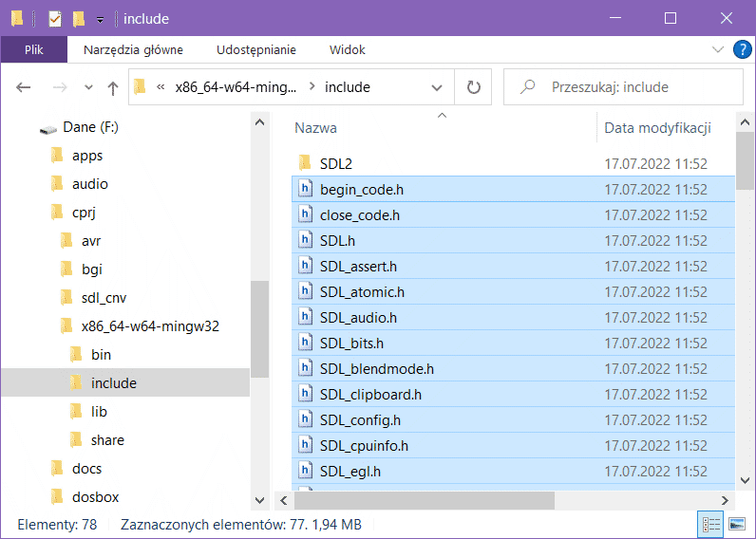Customize Quick Access Toolbar dropdown arrow
Viewport: 756px width, 539px height.
100,19
